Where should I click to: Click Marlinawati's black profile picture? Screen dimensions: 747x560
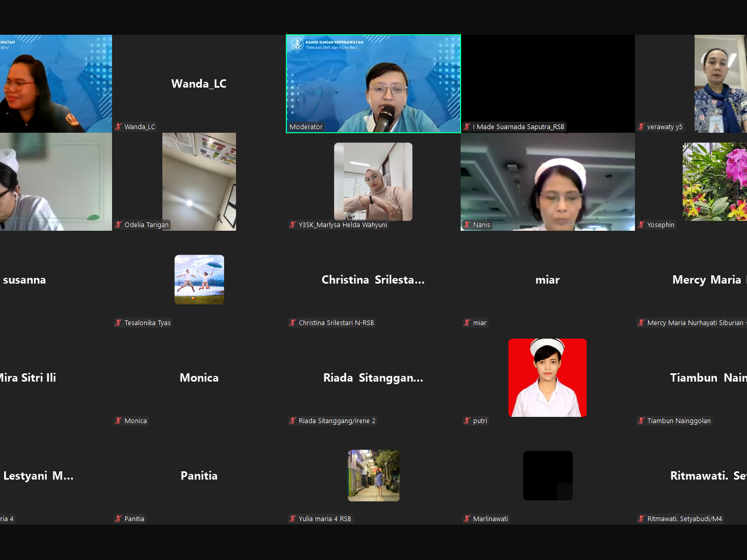click(547, 475)
